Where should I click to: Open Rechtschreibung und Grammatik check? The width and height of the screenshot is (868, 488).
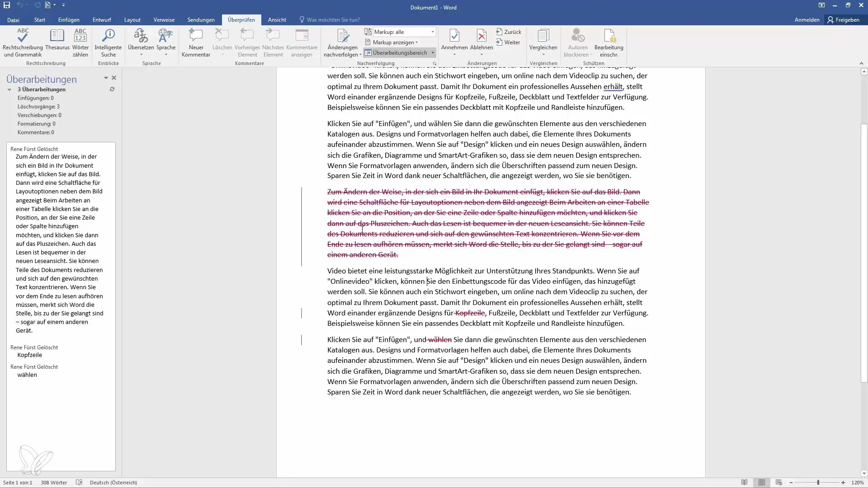click(x=23, y=43)
